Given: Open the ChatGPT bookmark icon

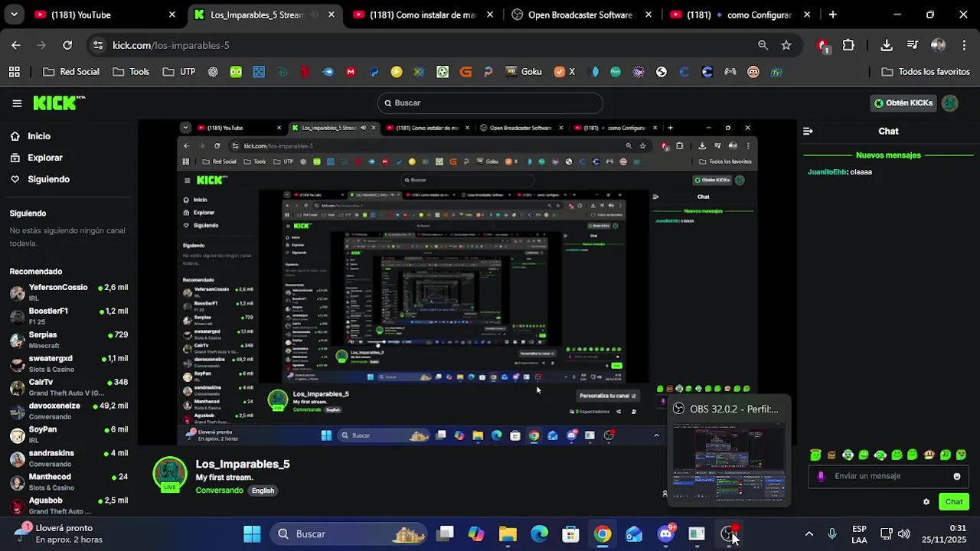Looking at the screenshot, I should click(213, 72).
